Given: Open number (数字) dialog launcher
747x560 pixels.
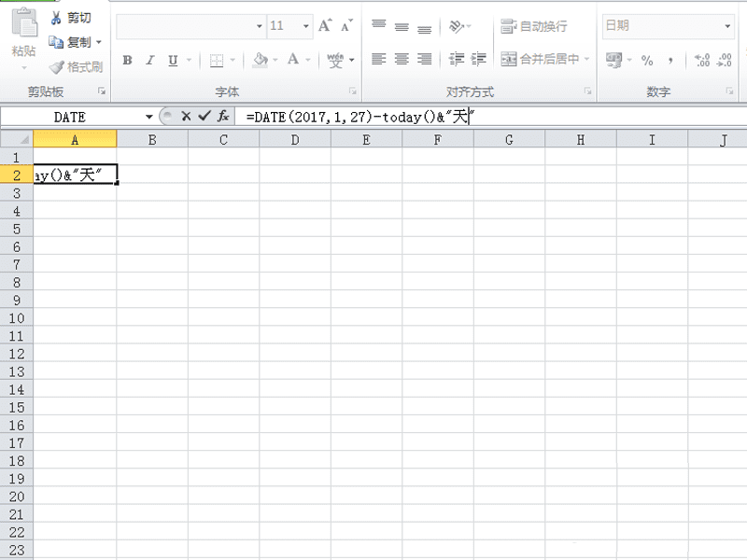Looking at the screenshot, I should coord(729,91).
